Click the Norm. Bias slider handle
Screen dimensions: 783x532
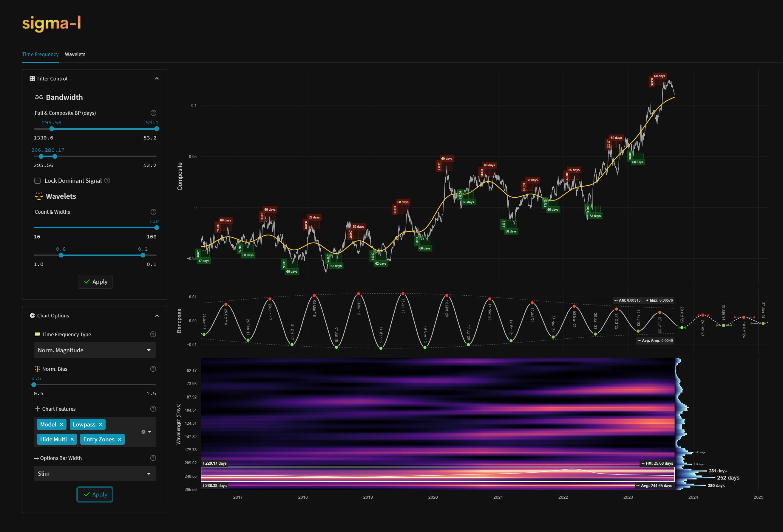(34, 384)
